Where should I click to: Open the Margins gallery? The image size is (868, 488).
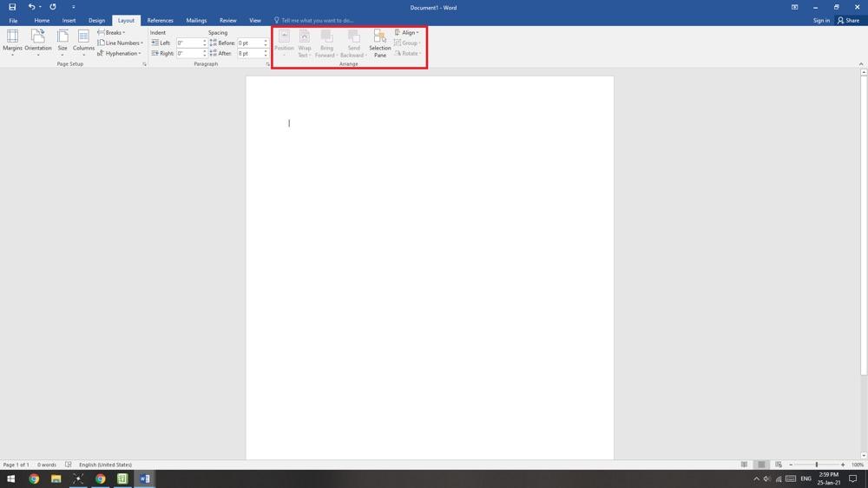(x=12, y=42)
